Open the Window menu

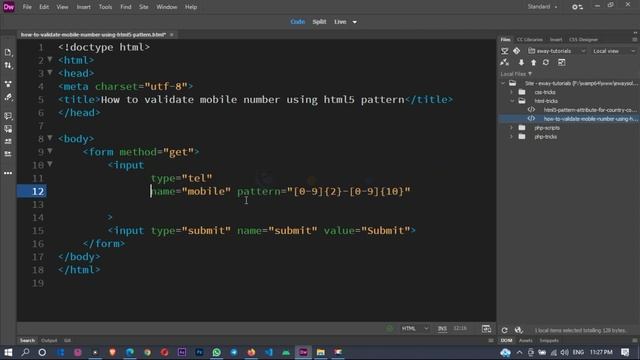(167, 7)
